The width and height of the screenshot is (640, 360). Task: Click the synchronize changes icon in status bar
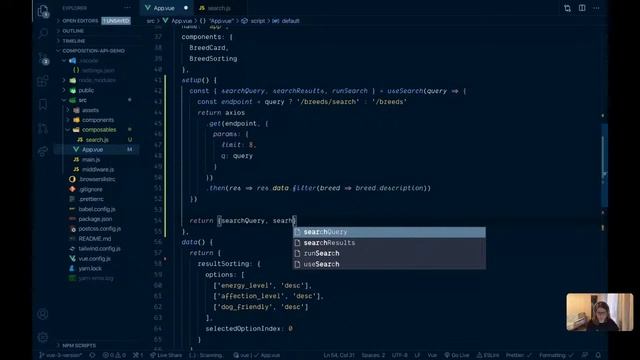point(92,355)
